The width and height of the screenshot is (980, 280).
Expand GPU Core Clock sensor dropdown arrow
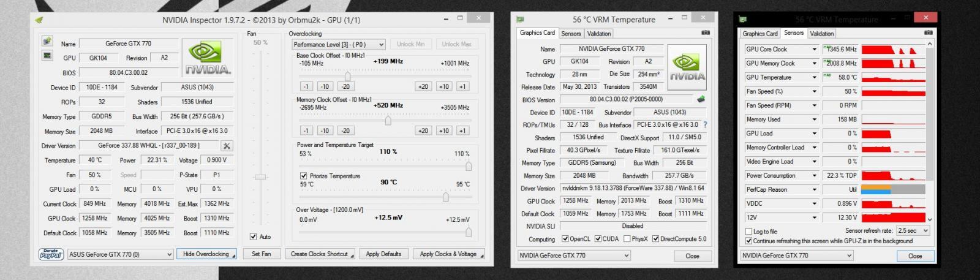[x=814, y=49]
